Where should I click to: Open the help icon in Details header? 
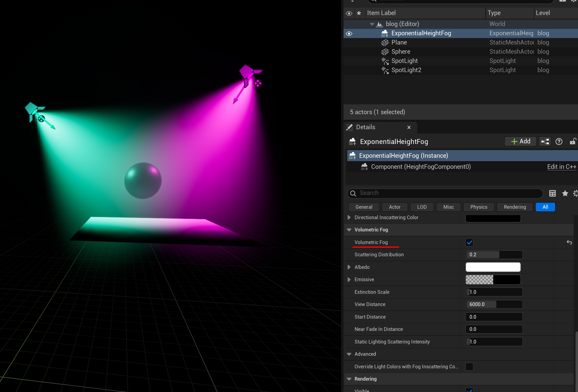coord(559,142)
